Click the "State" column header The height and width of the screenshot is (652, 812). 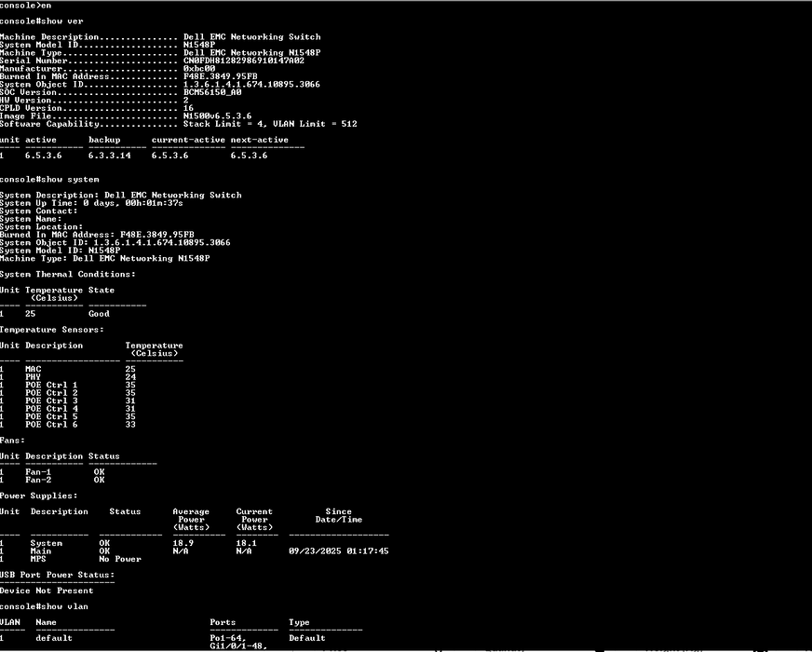pyautogui.click(x=101, y=290)
